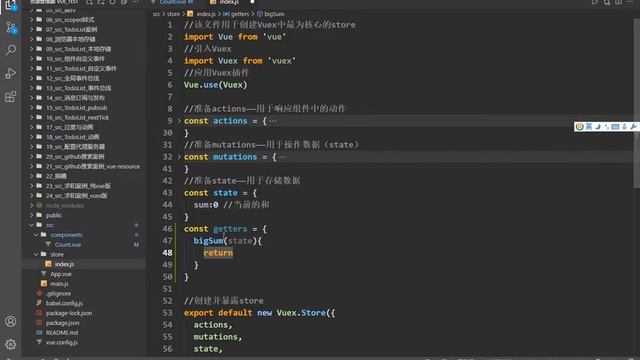
Task: Open vue.config.js in the explorer
Action: tap(61, 342)
